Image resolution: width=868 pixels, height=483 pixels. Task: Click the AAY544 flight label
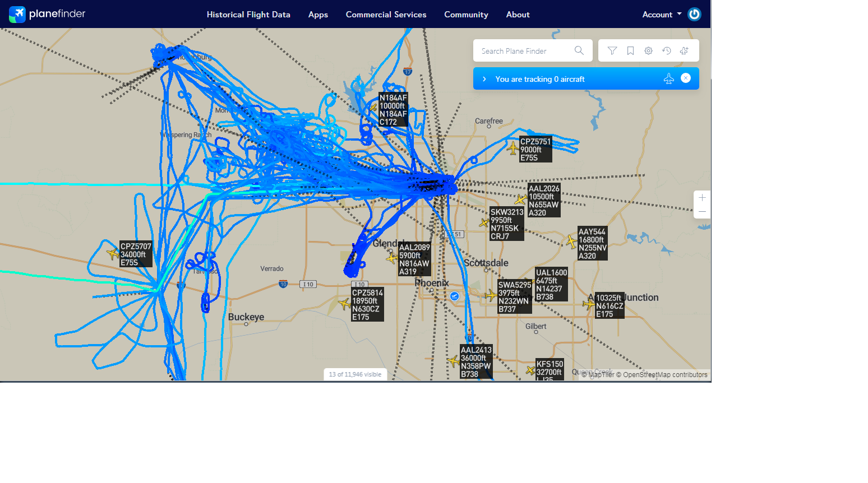[x=593, y=244]
